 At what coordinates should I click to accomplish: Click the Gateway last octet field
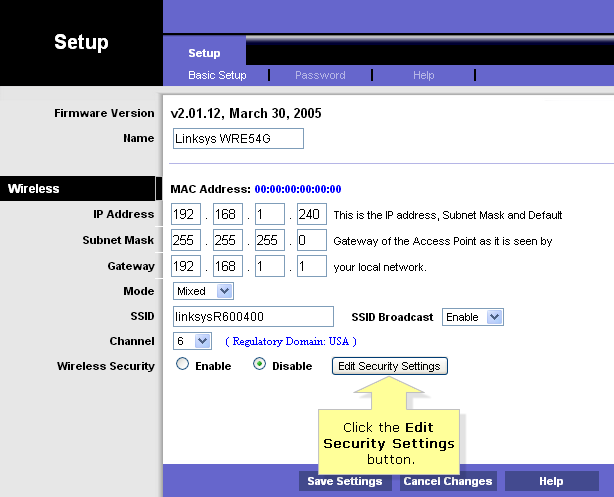click(x=312, y=266)
